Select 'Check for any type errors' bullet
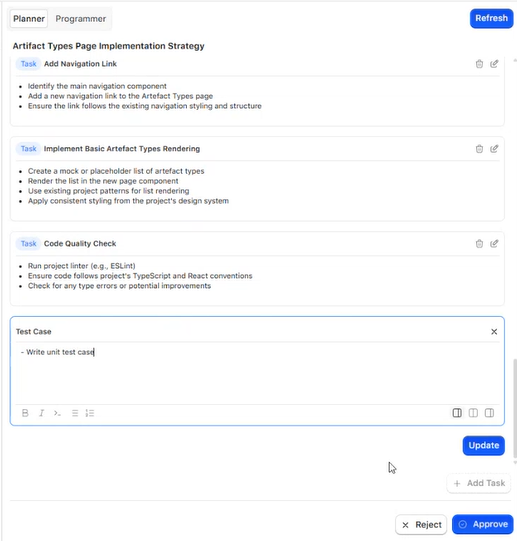This screenshot has height=541, width=517. point(119,286)
